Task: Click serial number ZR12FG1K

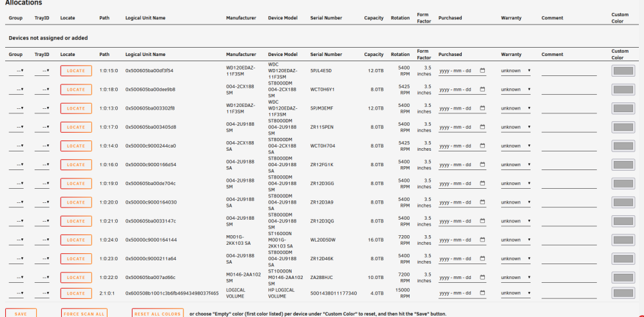Action: click(322, 165)
